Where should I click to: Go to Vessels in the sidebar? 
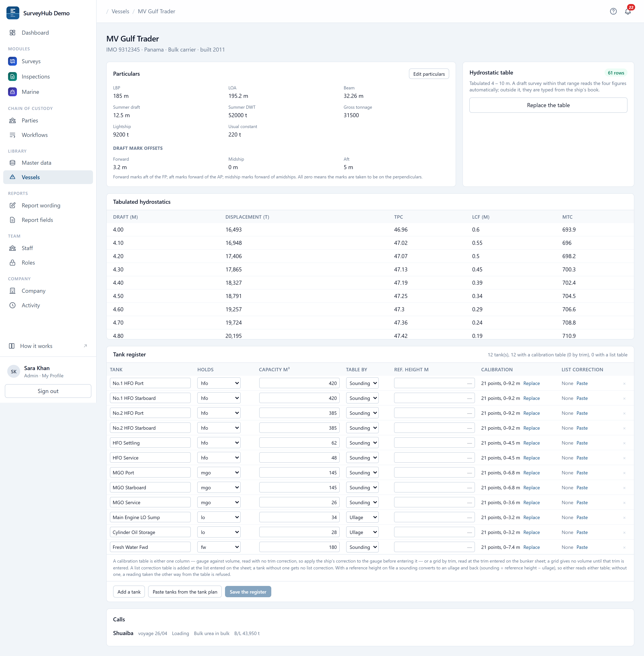pyautogui.click(x=48, y=177)
